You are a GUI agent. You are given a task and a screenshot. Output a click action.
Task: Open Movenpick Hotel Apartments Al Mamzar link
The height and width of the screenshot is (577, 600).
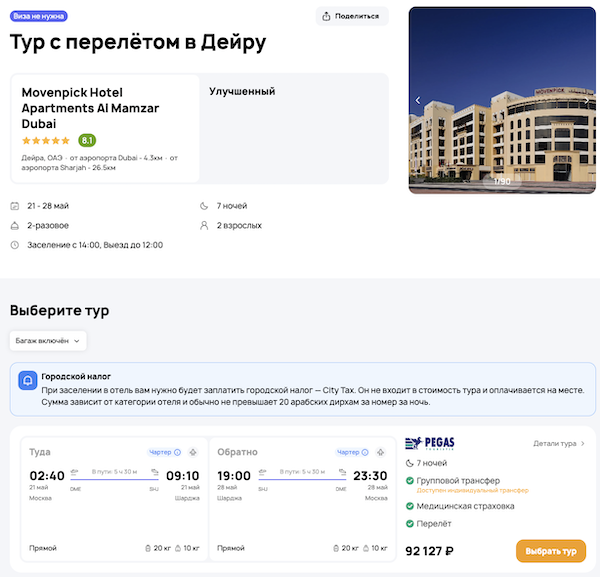click(91, 108)
